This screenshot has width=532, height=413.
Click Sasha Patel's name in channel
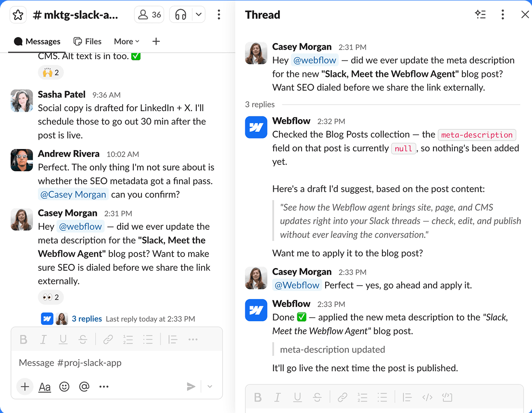(x=62, y=95)
